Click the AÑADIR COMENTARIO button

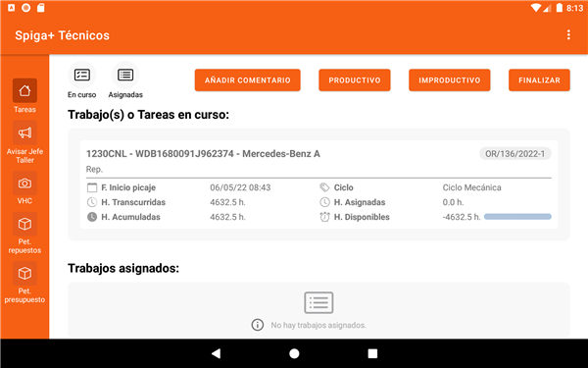pyautogui.click(x=248, y=80)
